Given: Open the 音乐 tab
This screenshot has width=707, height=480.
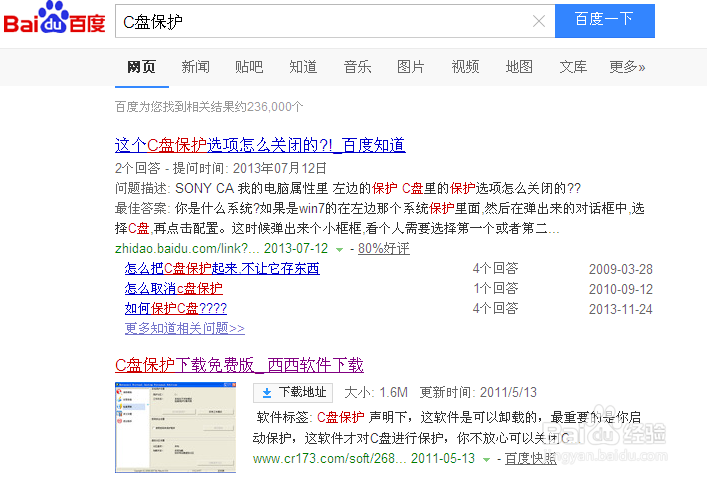Looking at the screenshot, I should pyautogui.click(x=357, y=67).
